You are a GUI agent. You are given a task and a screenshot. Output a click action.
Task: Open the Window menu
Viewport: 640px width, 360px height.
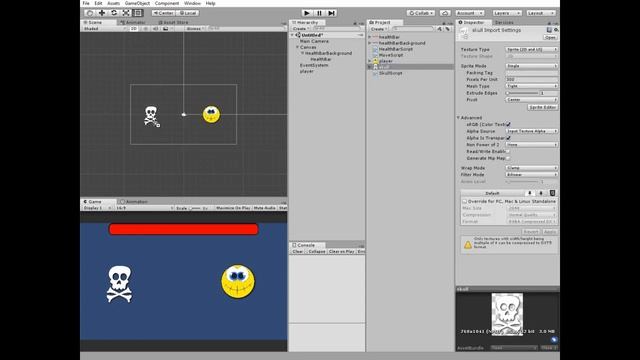(192, 3)
